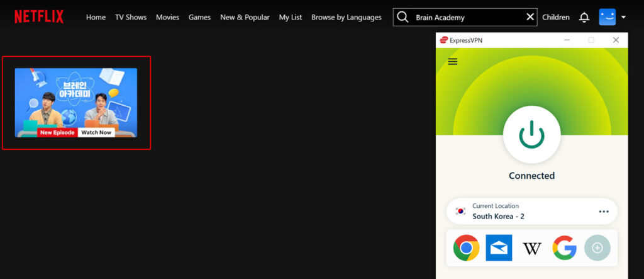The image size is (644, 279).
Task: Launch the Mail shortcut in ExpressVPN
Action: pyautogui.click(x=499, y=248)
